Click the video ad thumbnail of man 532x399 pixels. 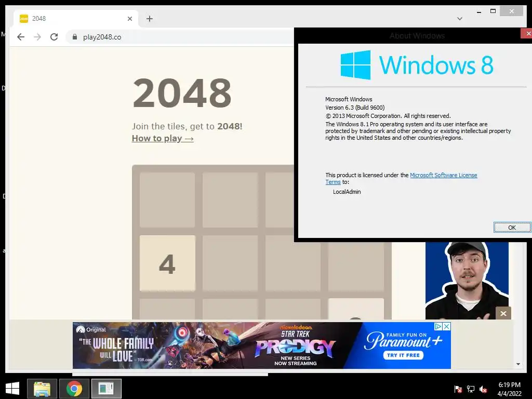pos(467,281)
